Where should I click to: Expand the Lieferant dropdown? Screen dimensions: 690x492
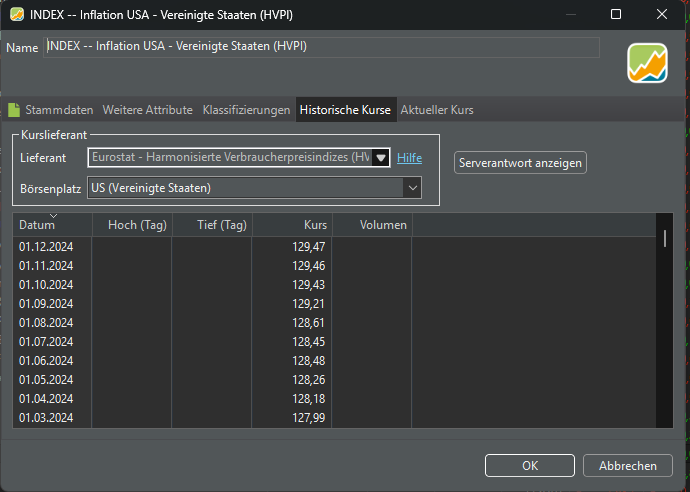coord(380,158)
